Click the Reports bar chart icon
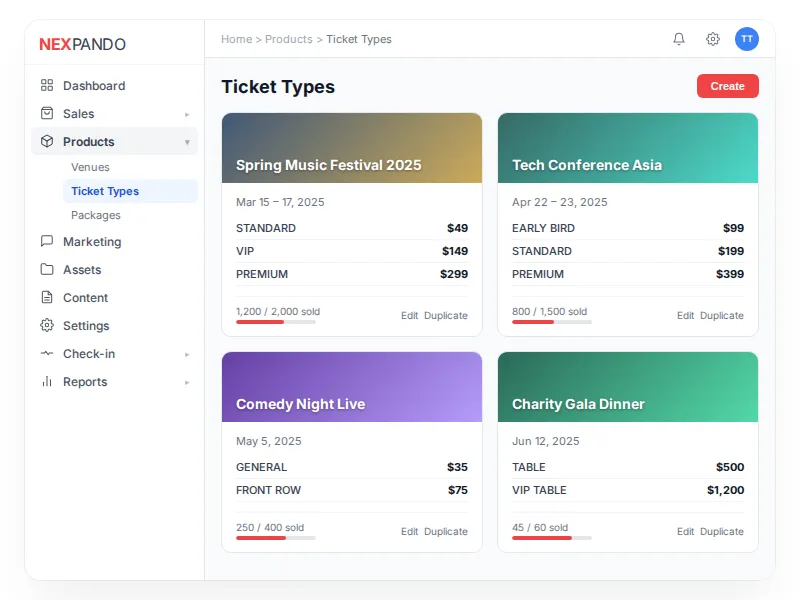This screenshot has width=800, height=600. click(47, 382)
